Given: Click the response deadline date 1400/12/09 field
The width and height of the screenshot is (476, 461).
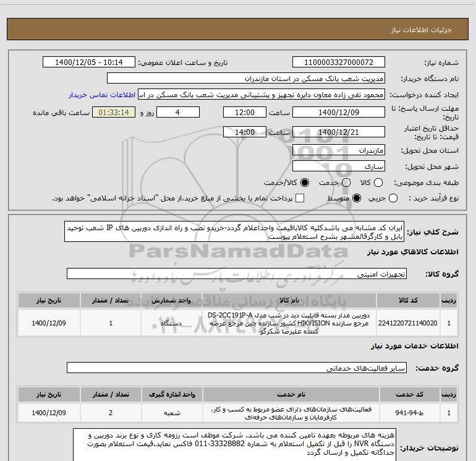Looking at the screenshot, I should 339,113.
